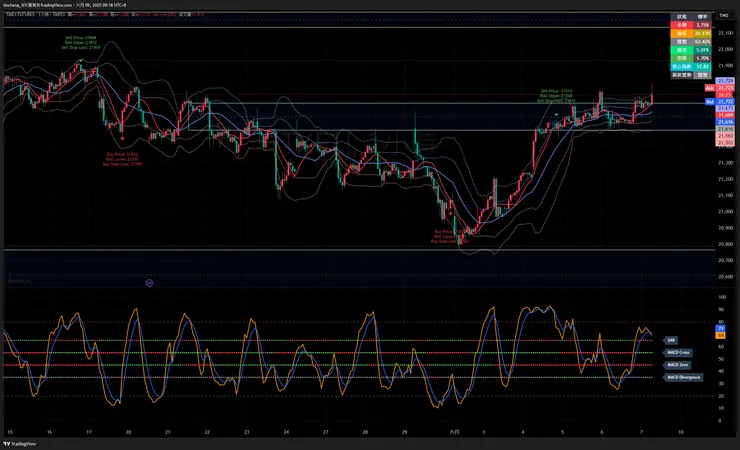Select the 21,669 red price tag
Screen dimensions: 740x450
[725, 115]
